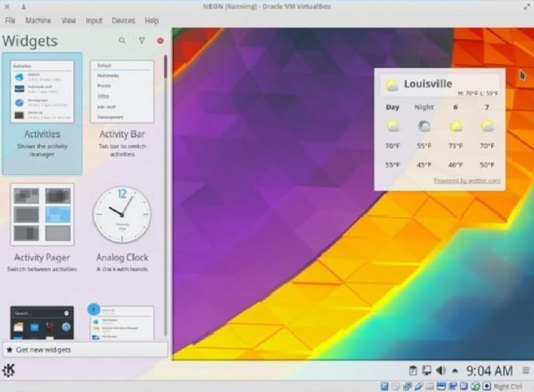The image size is (534, 392).
Task: Click the weather icon beside Louisville
Action: coord(391,85)
